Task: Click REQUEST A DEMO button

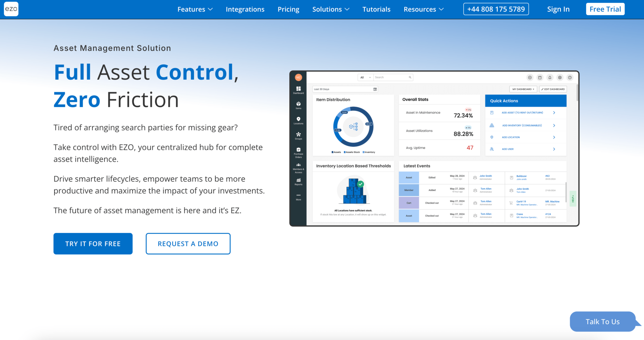Action: [x=188, y=244]
